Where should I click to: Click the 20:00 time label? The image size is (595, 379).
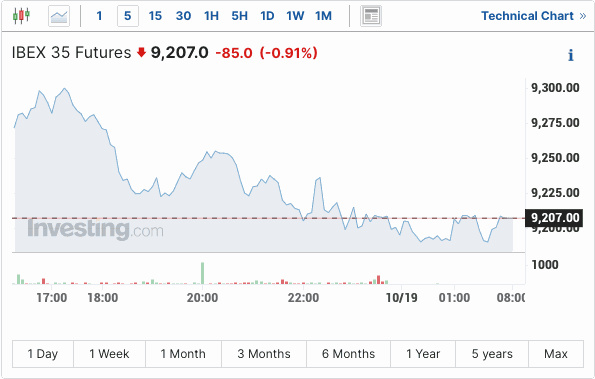tap(202, 297)
